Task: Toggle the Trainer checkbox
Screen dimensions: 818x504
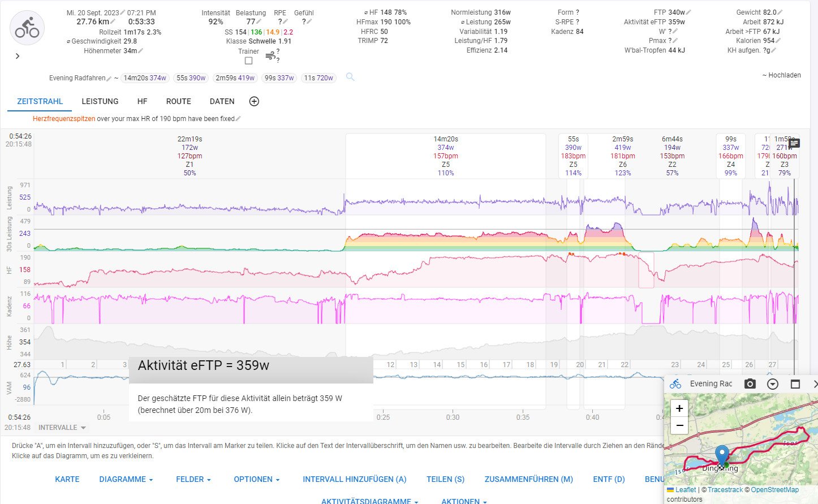Action: coord(248,61)
